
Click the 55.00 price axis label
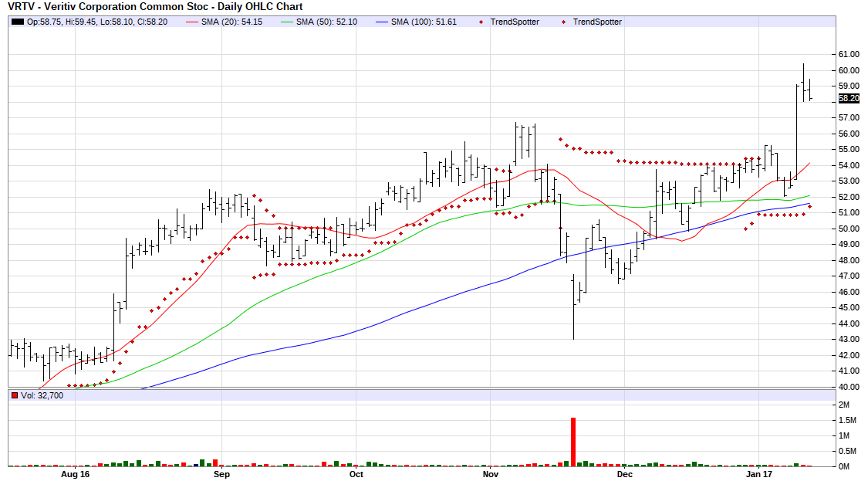[849, 149]
